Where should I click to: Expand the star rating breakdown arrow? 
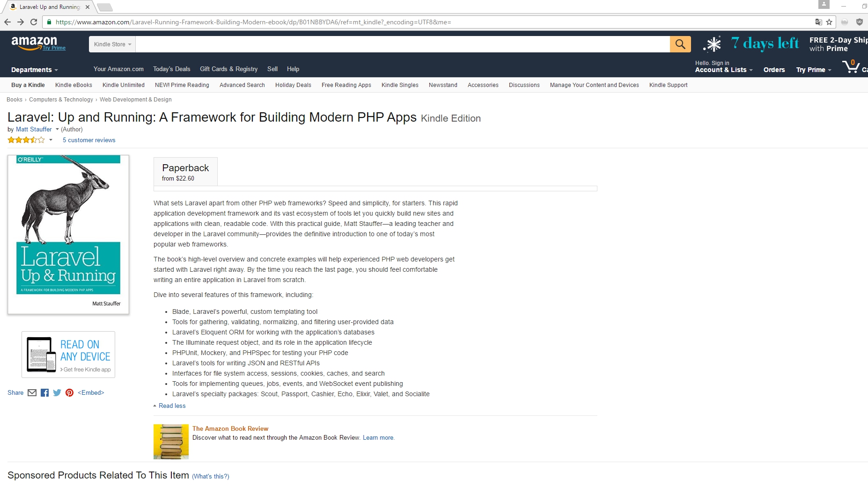[x=51, y=140]
